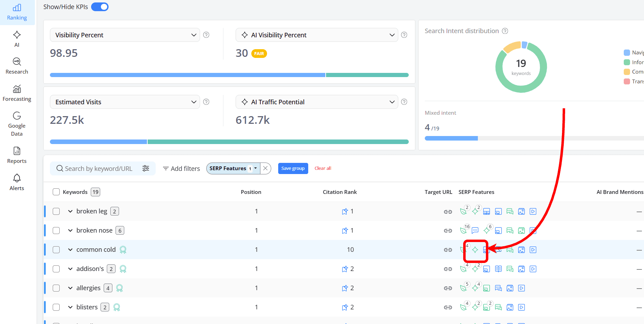The image size is (644, 324).
Task: Open Google Data from the sidebar
Action: [x=16, y=123]
